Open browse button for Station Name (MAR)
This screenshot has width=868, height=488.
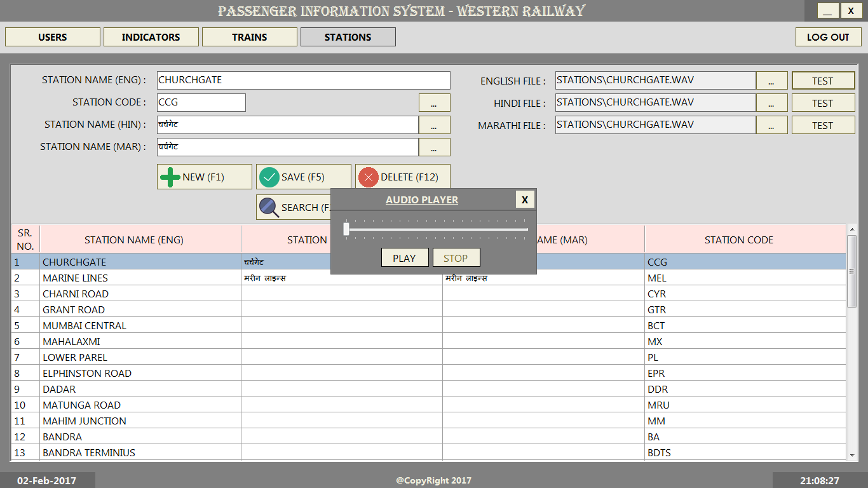click(434, 147)
